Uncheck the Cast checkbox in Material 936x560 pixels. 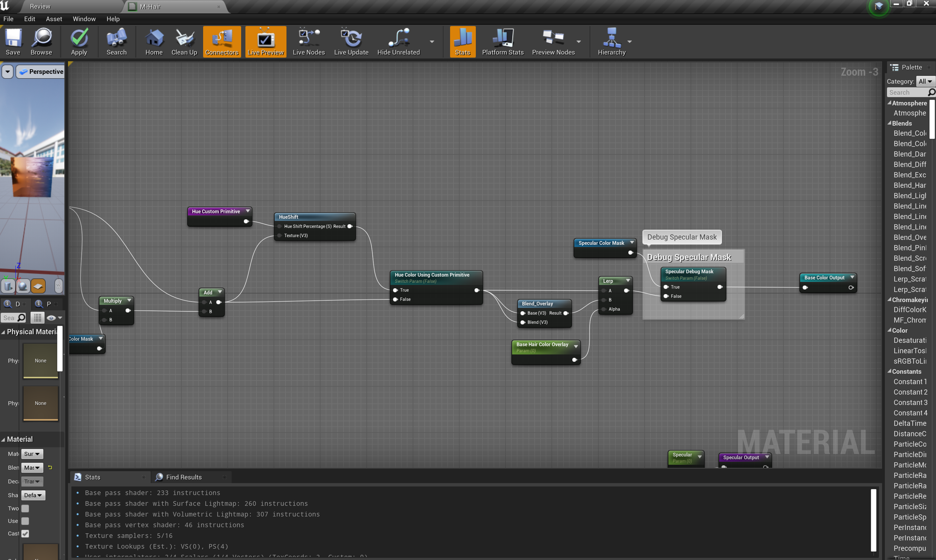[x=25, y=534]
